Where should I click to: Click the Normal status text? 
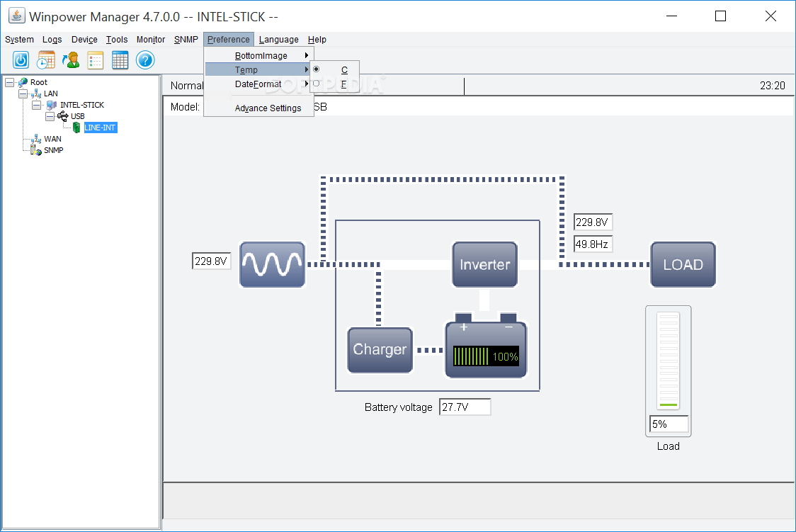(x=187, y=86)
